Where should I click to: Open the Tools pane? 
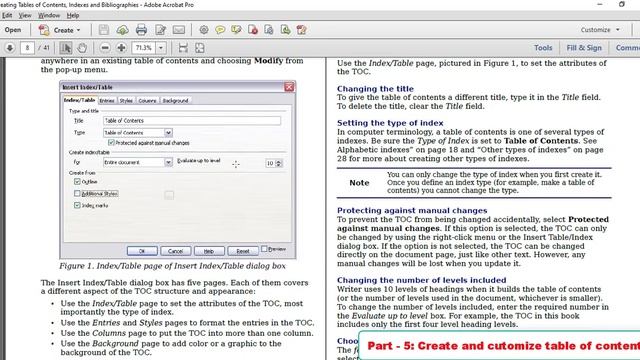pos(543,48)
